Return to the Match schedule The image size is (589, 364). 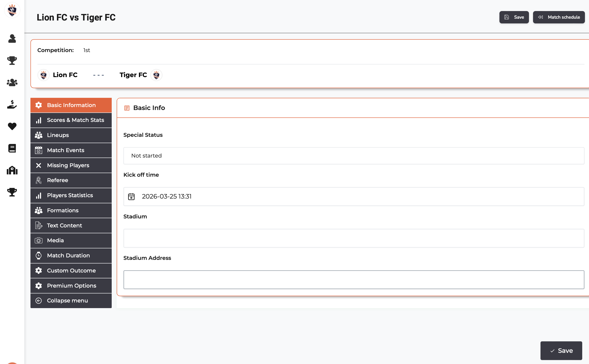click(x=559, y=17)
